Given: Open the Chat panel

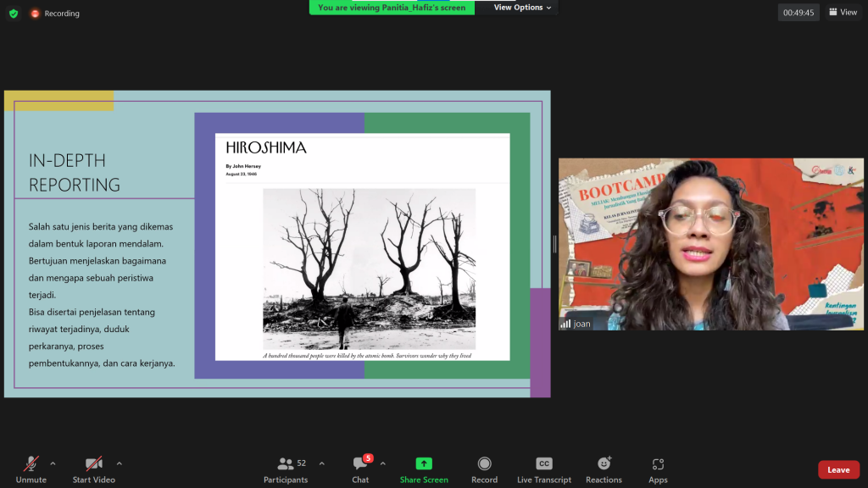Looking at the screenshot, I should click(x=360, y=469).
